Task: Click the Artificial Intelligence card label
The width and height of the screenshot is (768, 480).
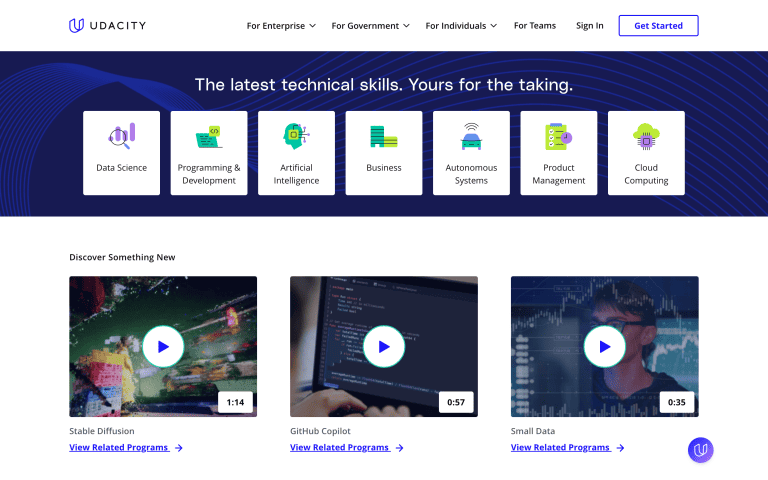Action: [296, 174]
